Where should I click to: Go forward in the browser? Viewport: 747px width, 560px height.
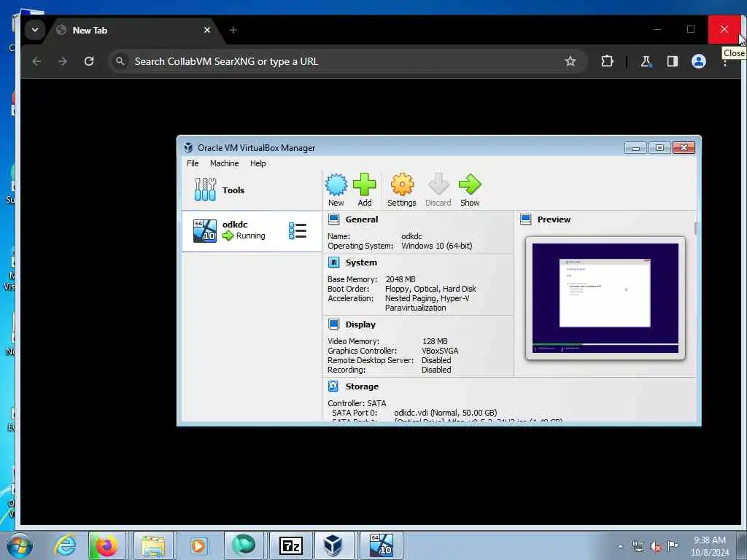pyautogui.click(x=63, y=61)
